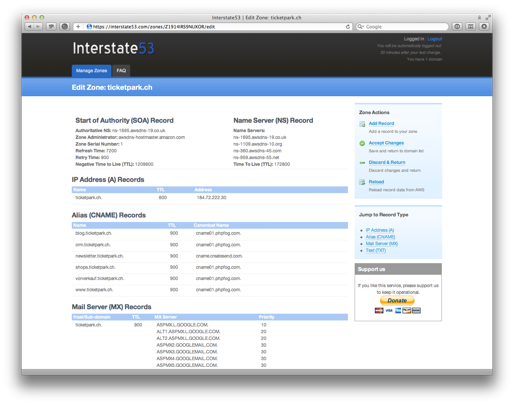Click the IP Address (A) Records heading

click(108, 180)
